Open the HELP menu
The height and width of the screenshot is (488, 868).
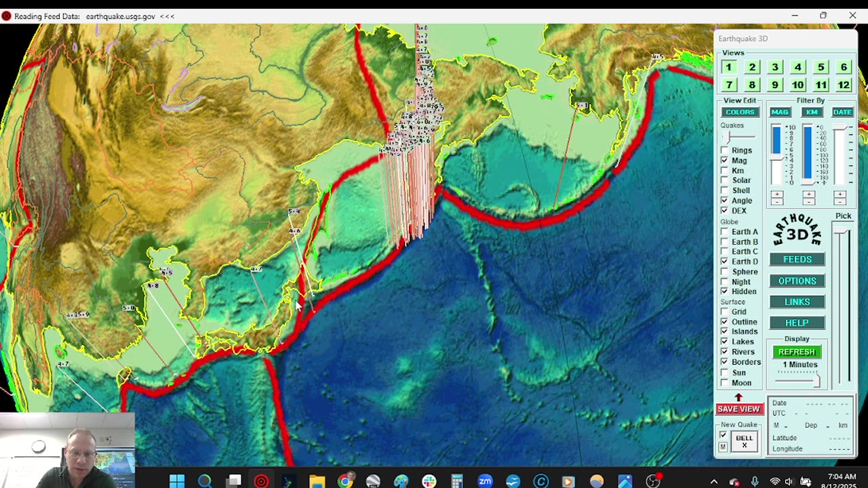[x=797, y=323]
